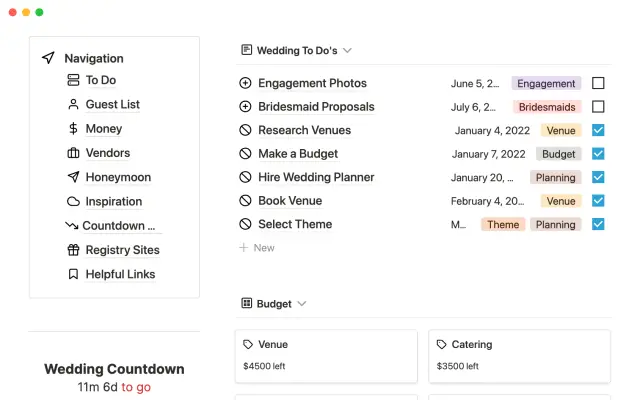The image size is (640, 400).
Task: Click the Money dollar sign icon
Action: coord(73,129)
